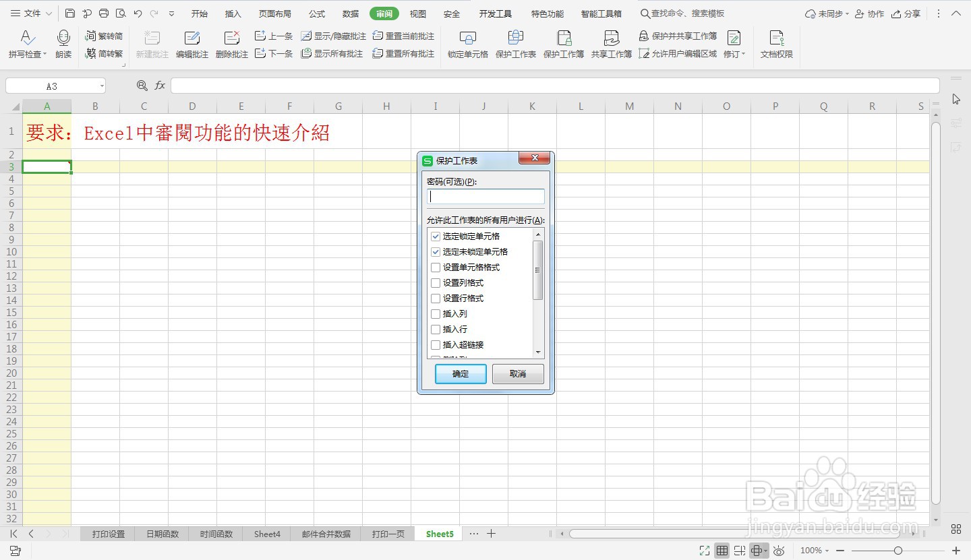Open the 未同步 sync status dropdown

(x=827, y=13)
